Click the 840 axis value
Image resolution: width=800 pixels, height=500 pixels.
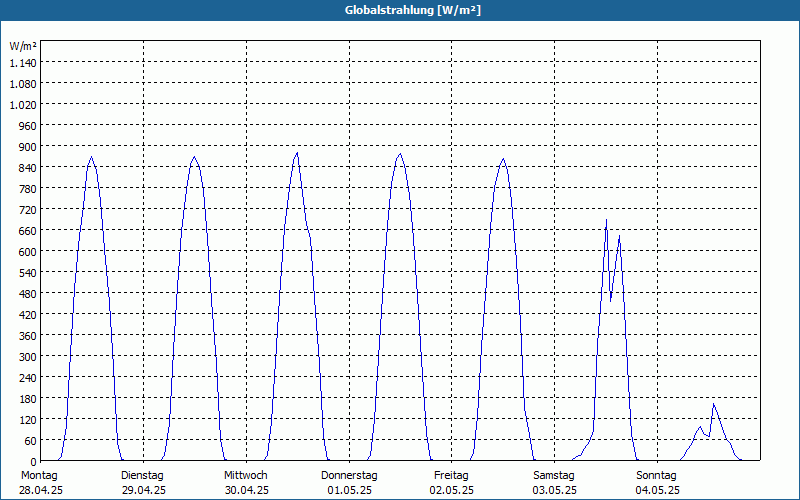28,168
